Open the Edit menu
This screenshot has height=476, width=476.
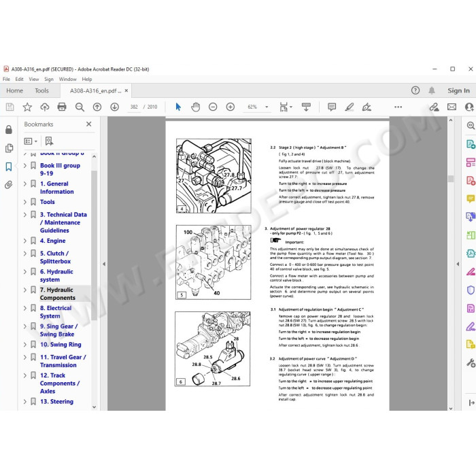[x=20, y=80]
